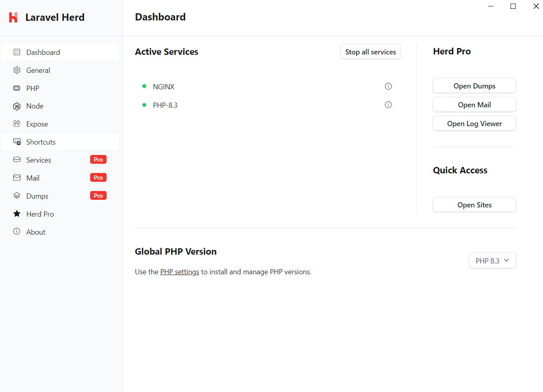Click the Open Dumps button
543x392 pixels.
[474, 86]
